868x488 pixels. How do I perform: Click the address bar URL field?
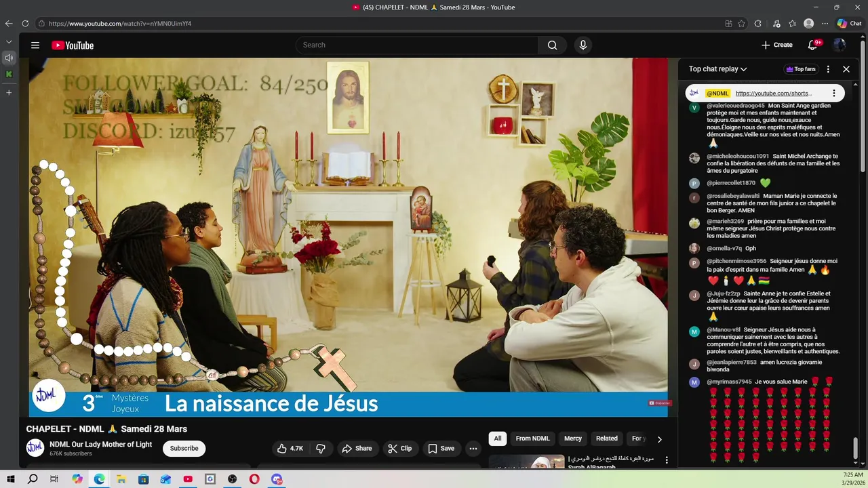point(380,23)
